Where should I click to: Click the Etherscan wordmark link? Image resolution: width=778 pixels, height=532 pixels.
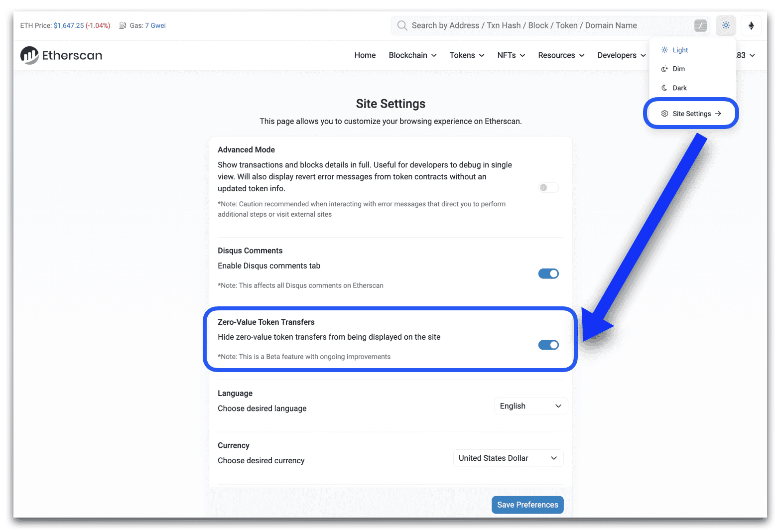tap(72, 55)
